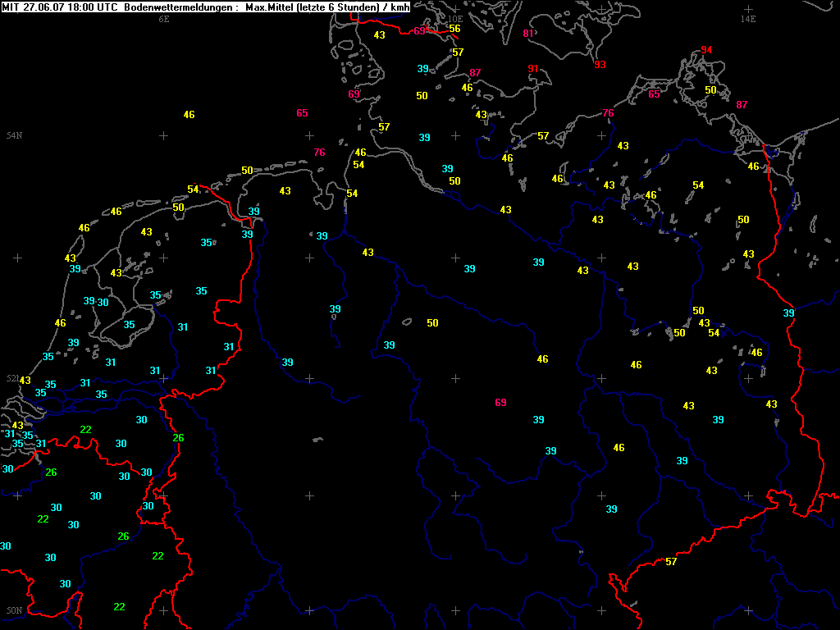Viewport: 840px width, 630px height.
Task: Select the 'Max.Mittel (letzte 6 Stunden)' header text
Action: [x=310, y=7]
